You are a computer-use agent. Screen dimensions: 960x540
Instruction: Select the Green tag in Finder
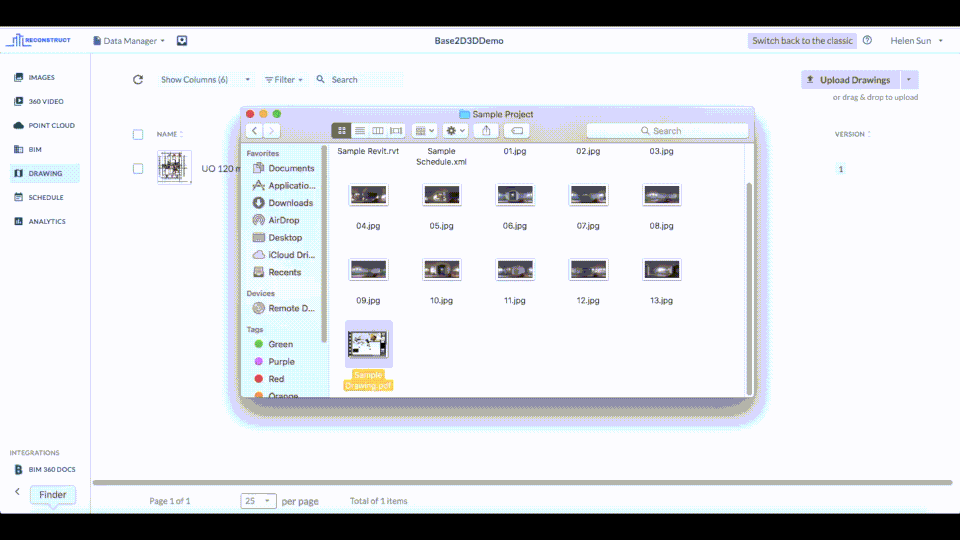click(x=274, y=344)
